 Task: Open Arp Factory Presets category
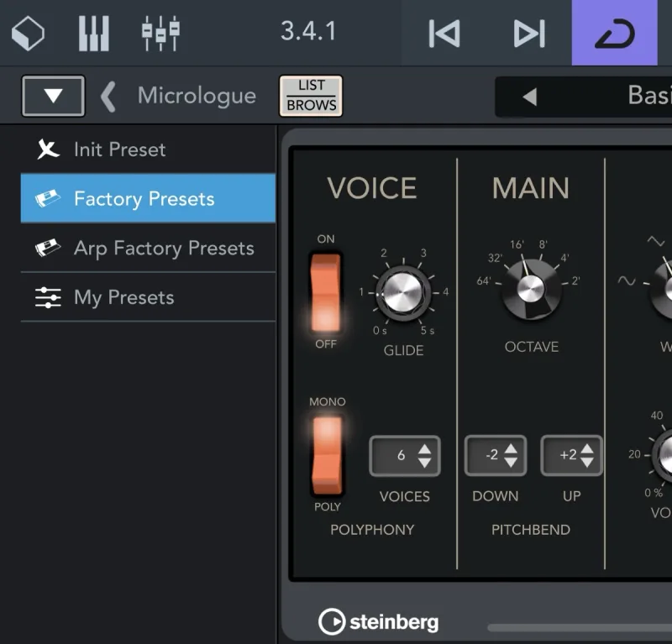148,248
